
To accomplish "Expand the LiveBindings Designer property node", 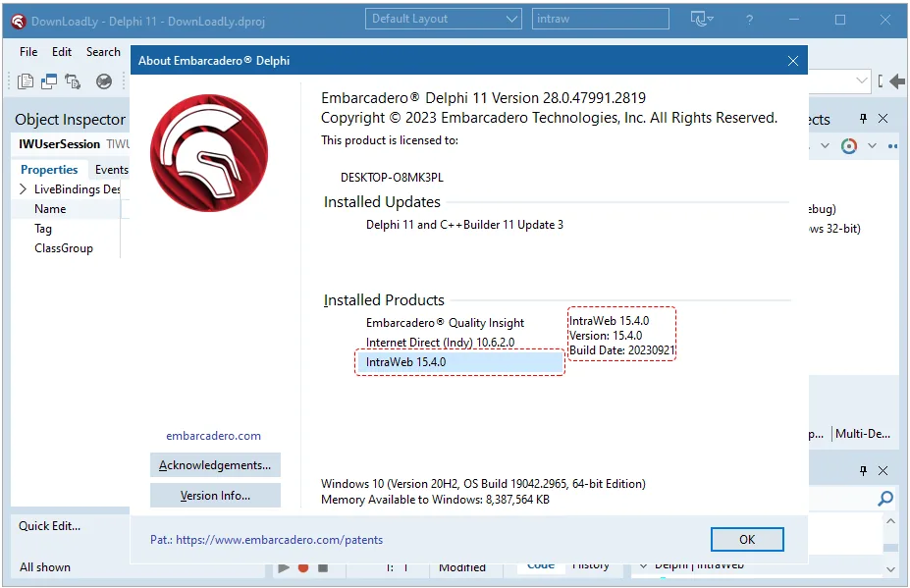I will click(24, 189).
